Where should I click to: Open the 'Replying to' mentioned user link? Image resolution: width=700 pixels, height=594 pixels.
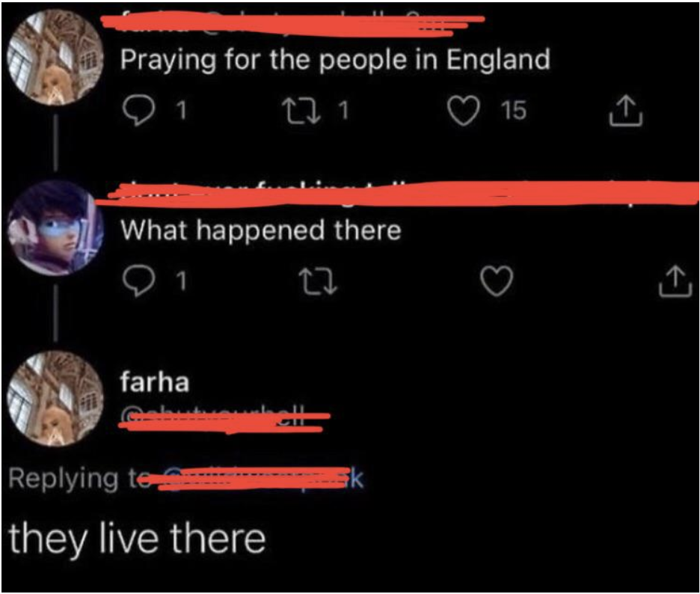253,479
